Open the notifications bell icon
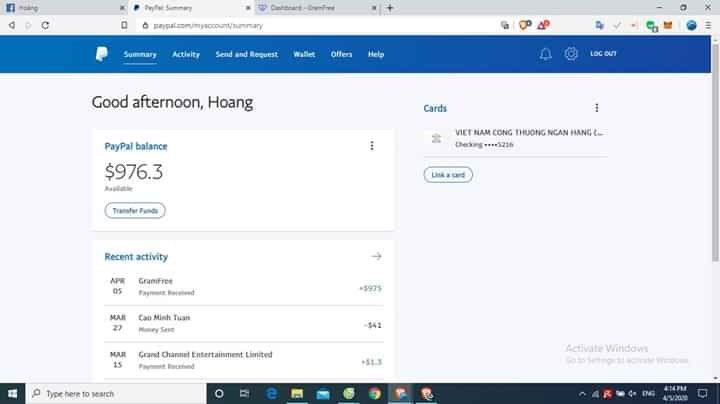The image size is (720, 404). (x=546, y=54)
